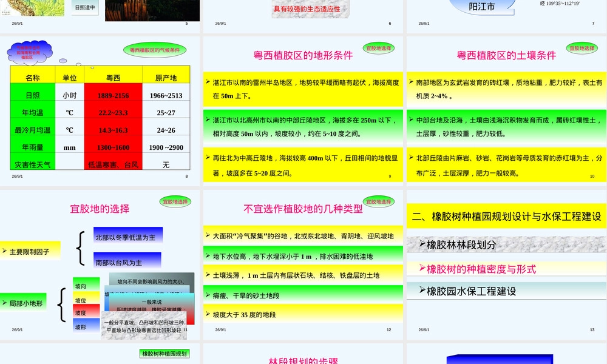This screenshot has width=607, height=364.
Task: Select the green 坡向 box
Action: point(86,285)
